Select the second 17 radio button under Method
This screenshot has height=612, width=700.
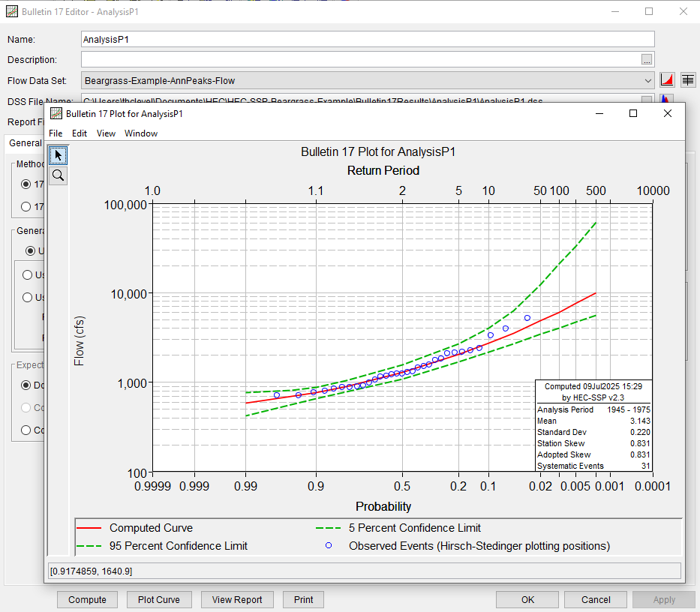click(26, 207)
